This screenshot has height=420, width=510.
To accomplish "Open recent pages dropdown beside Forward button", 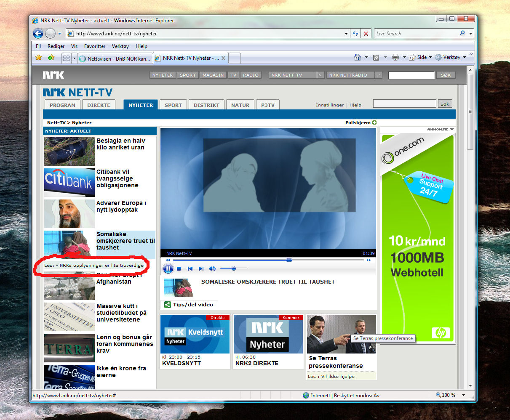I will coord(59,34).
